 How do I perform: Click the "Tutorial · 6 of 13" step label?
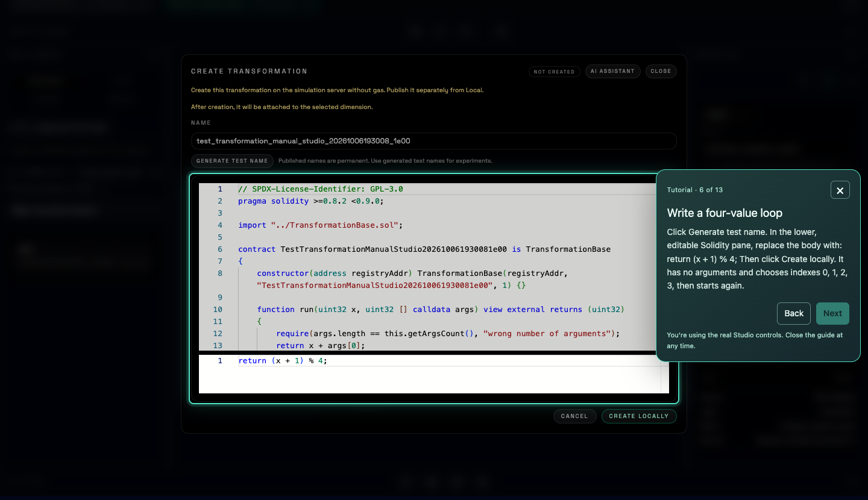click(695, 190)
